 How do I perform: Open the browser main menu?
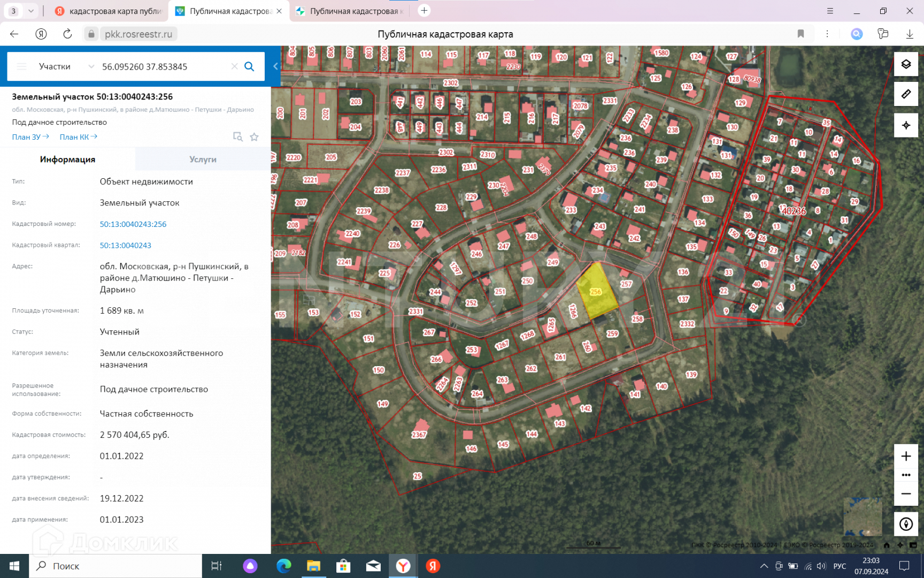pos(830,11)
